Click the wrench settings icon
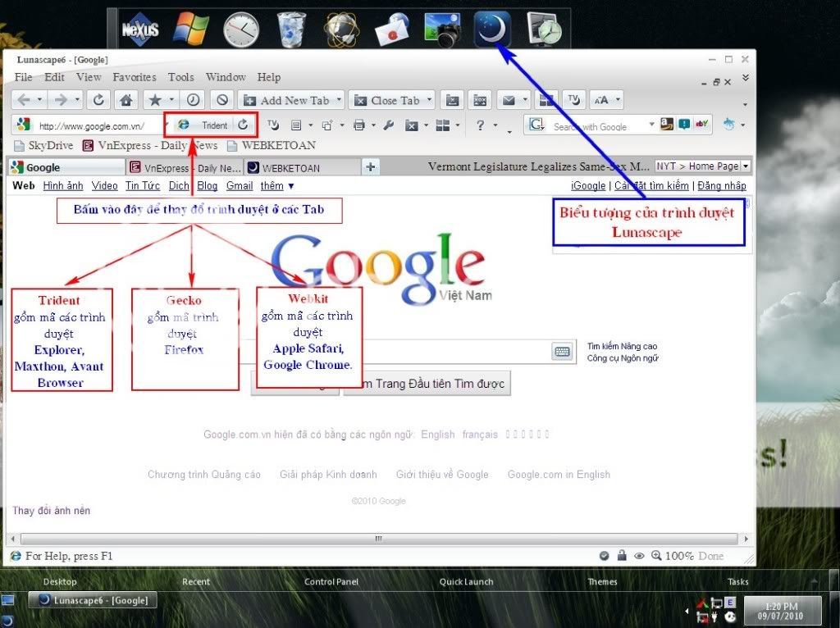 [x=389, y=125]
